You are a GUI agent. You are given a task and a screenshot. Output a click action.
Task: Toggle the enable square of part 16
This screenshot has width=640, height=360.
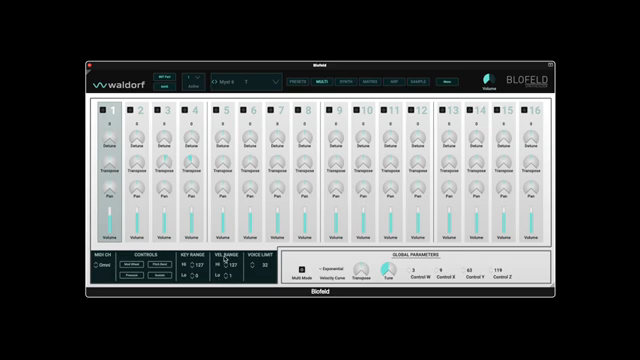coord(524,110)
